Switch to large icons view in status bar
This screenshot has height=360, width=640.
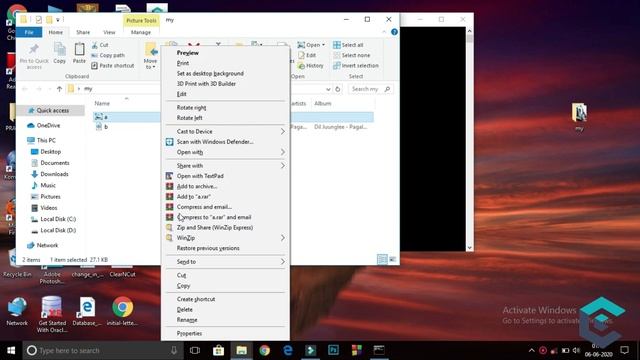click(392, 260)
